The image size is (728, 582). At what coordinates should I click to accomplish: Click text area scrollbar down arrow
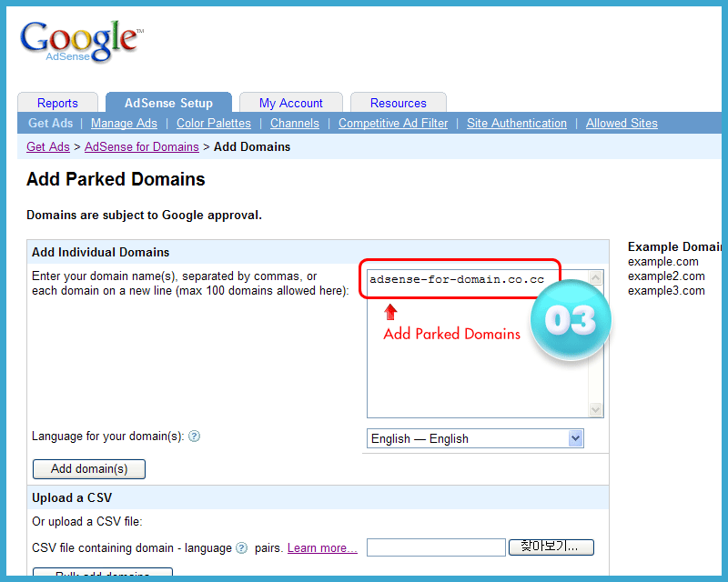[596, 409]
